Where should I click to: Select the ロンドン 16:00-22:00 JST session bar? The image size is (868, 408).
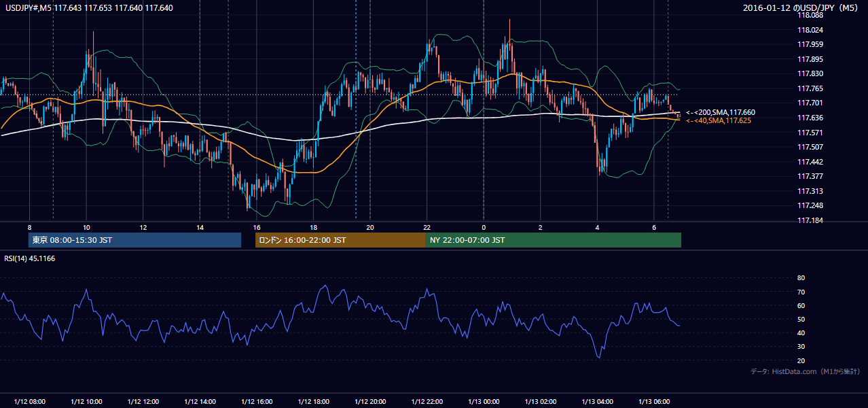coord(340,240)
